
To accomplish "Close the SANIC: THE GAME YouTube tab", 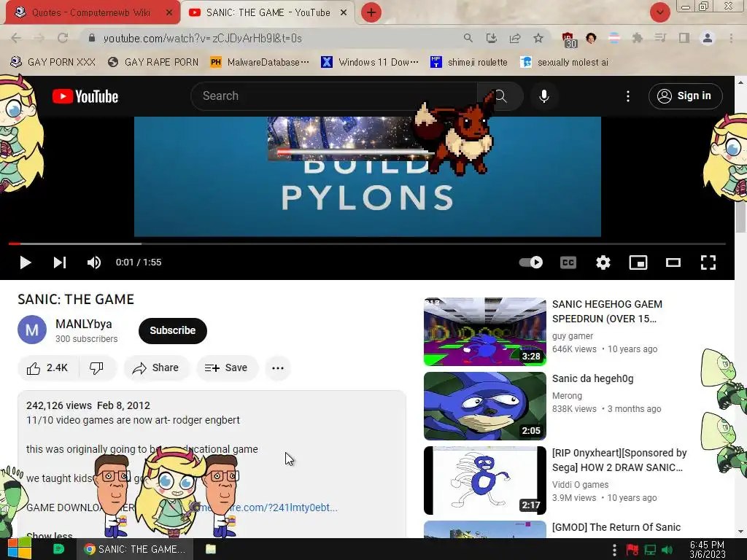I will pyautogui.click(x=344, y=12).
